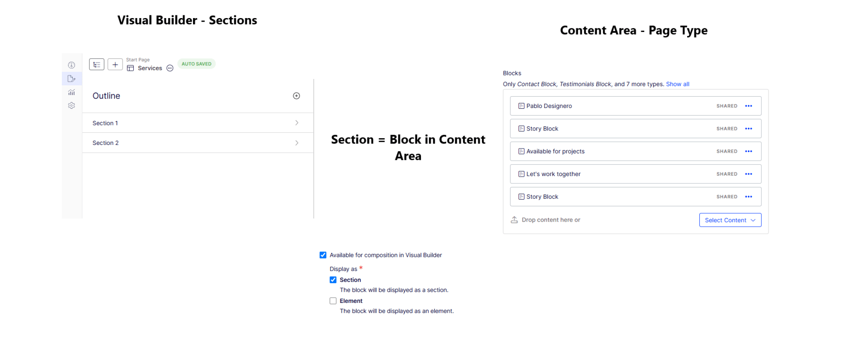Expand Section 1 in the outline
Viewport: 868px width, 363px height.
tap(297, 123)
